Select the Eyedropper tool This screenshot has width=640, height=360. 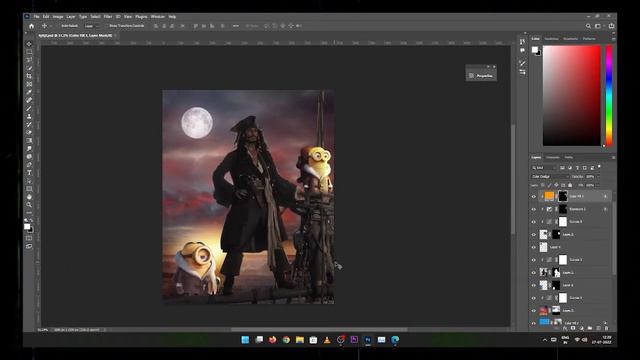point(29,92)
